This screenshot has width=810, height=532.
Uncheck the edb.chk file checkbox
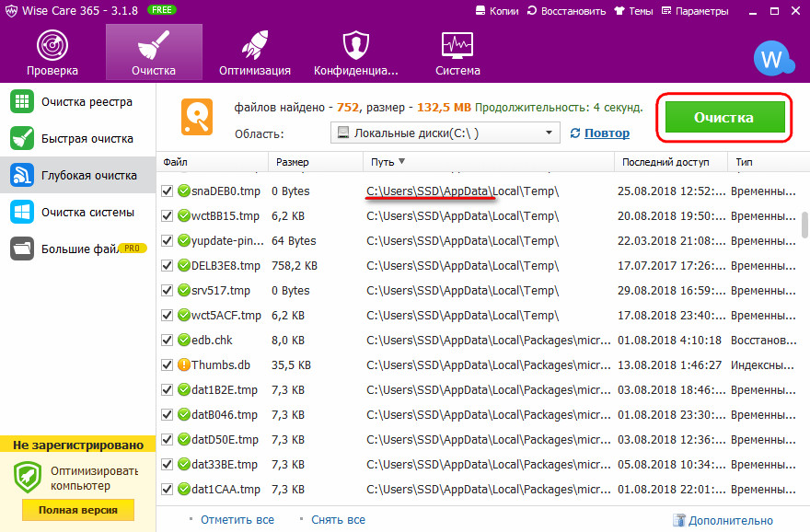click(168, 340)
